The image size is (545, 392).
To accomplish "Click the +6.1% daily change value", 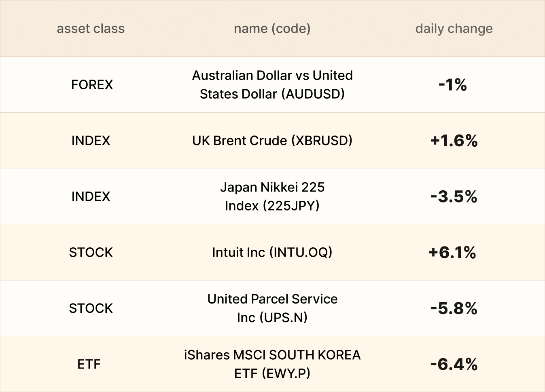I will [x=452, y=252].
